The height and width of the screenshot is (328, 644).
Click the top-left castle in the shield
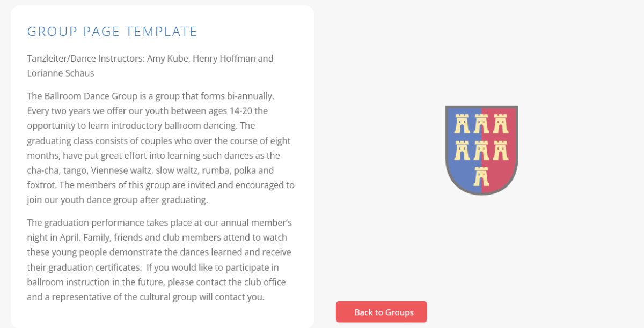tap(462, 124)
